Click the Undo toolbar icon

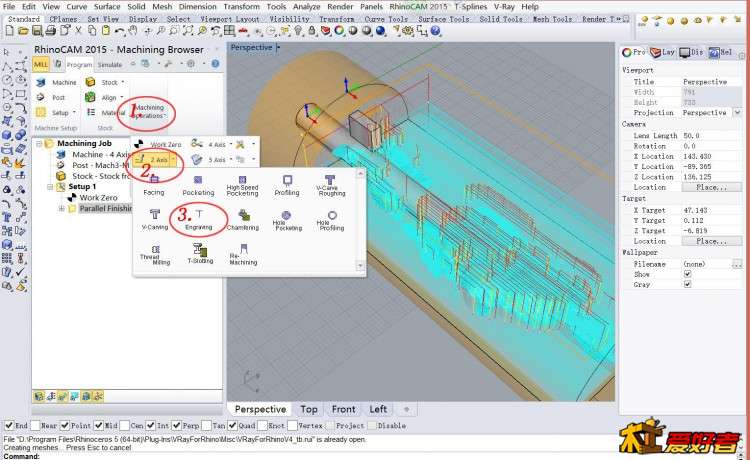point(119,31)
